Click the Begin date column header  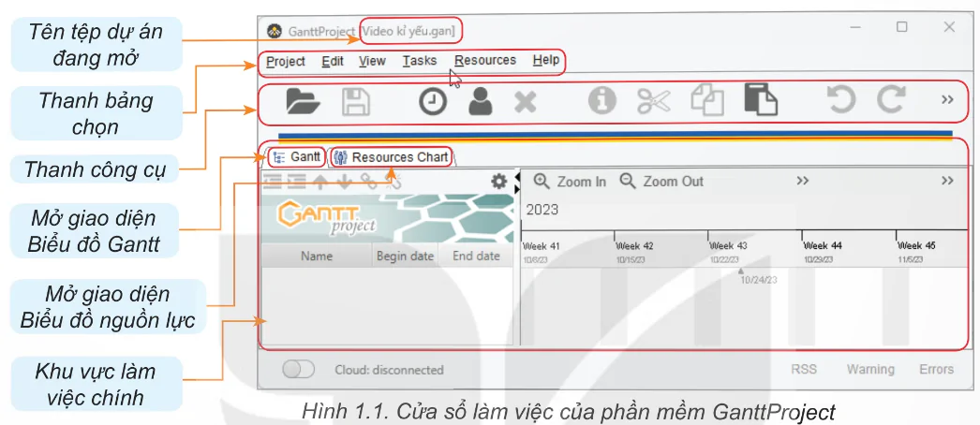point(405,256)
